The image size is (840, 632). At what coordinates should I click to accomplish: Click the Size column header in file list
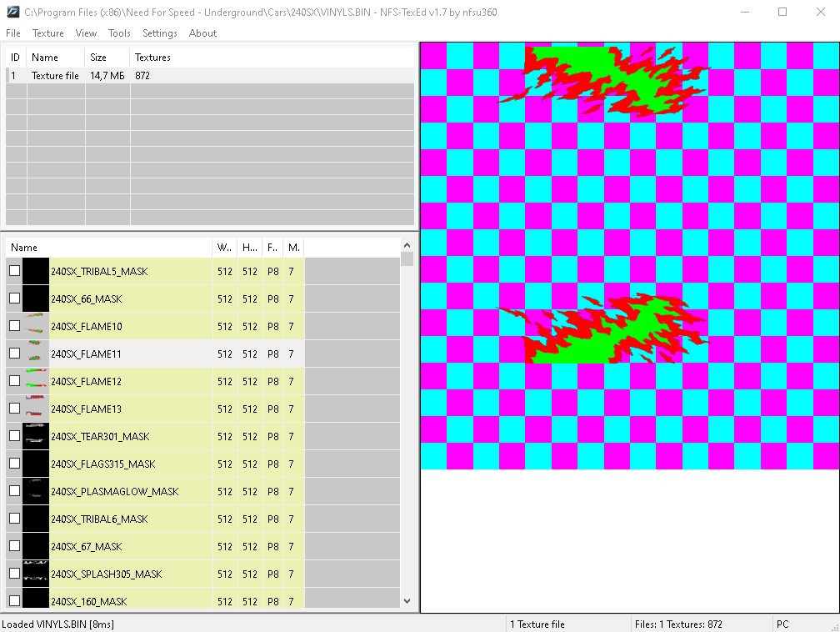point(98,58)
